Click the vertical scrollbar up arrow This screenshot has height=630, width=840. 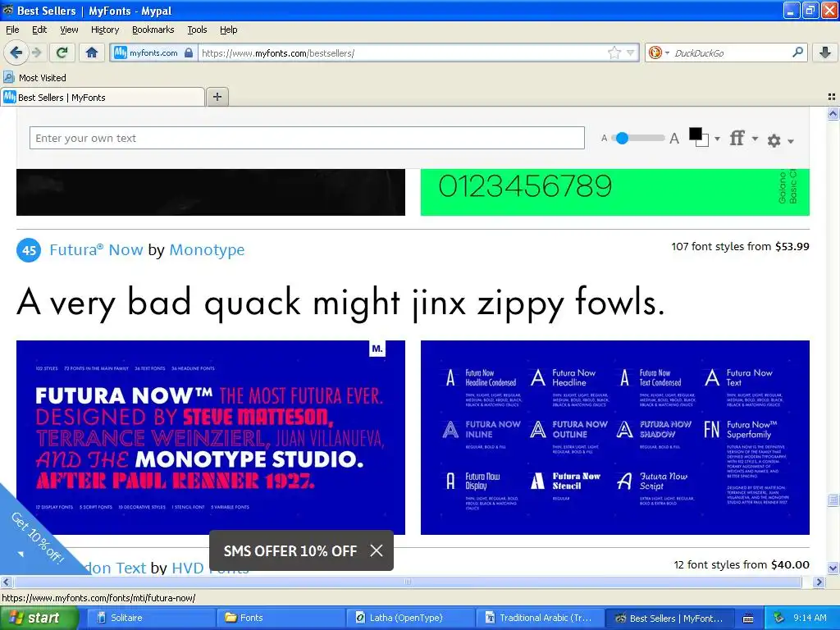click(833, 113)
